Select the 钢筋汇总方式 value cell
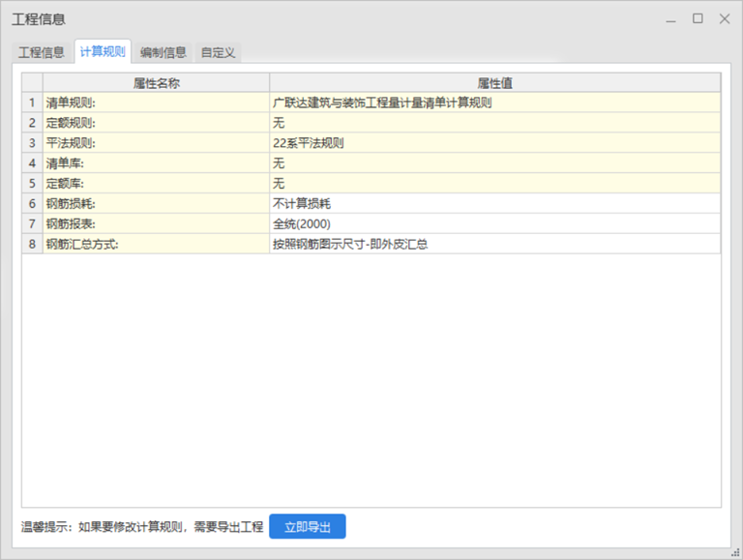Screen dimensions: 743x560 click(x=494, y=245)
